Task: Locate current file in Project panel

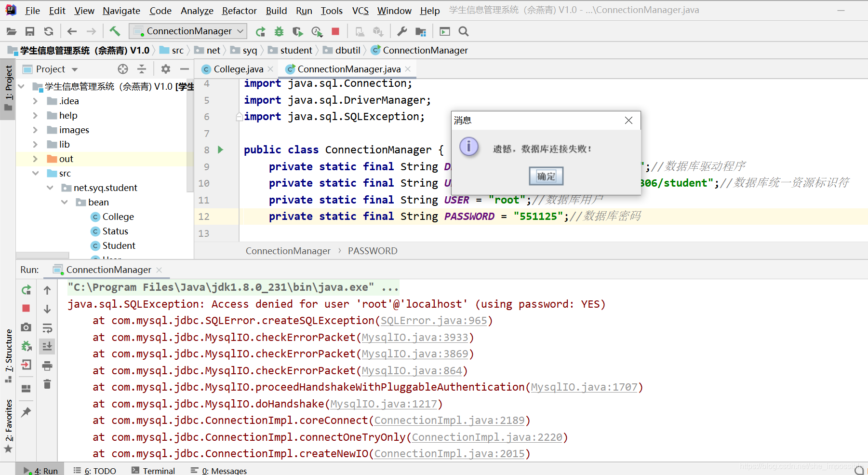Action: point(123,69)
